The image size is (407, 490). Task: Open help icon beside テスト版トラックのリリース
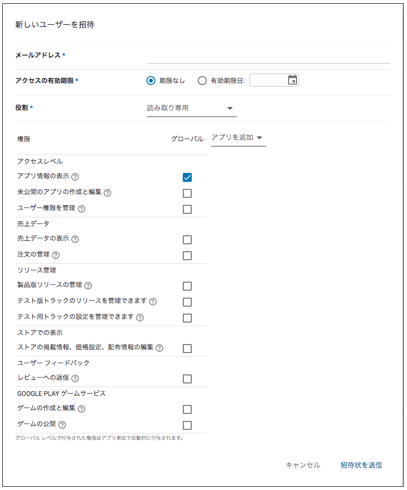pos(153,302)
